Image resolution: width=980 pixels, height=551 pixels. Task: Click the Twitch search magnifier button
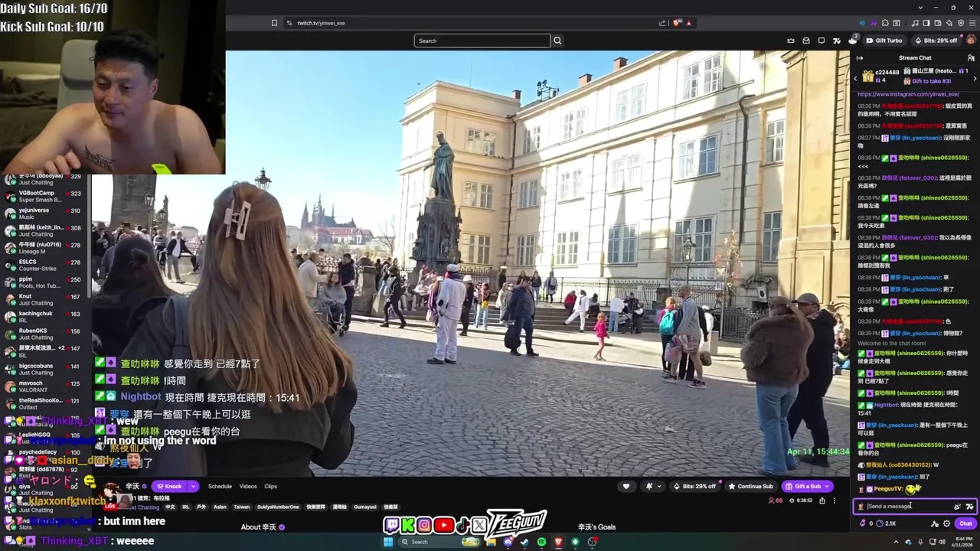tap(557, 41)
